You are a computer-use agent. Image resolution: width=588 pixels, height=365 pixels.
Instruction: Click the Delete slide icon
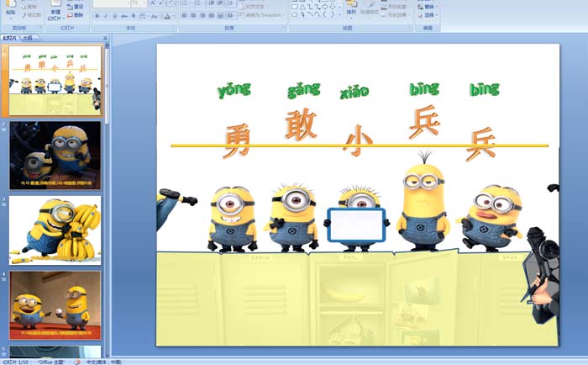click(74, 15)
